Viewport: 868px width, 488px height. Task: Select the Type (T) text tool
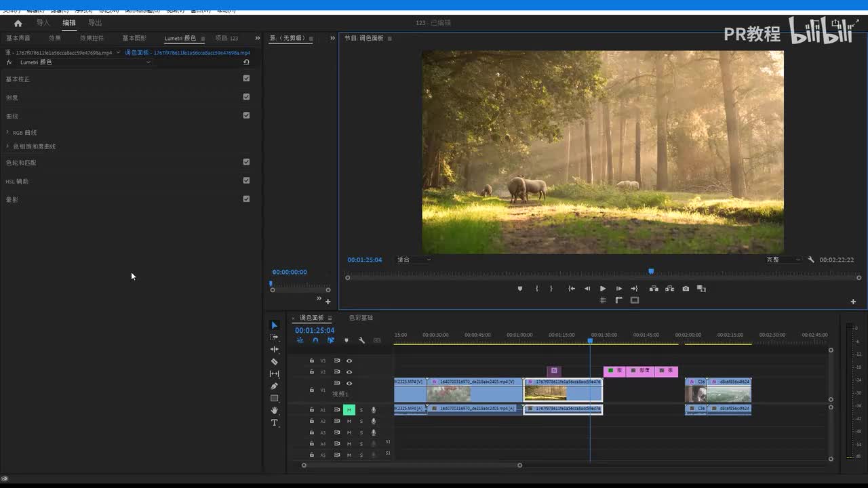coord(275,423)
